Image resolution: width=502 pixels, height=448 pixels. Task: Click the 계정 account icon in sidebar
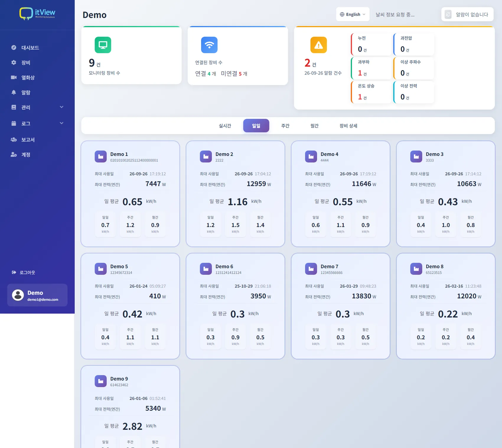pos(14,154)
